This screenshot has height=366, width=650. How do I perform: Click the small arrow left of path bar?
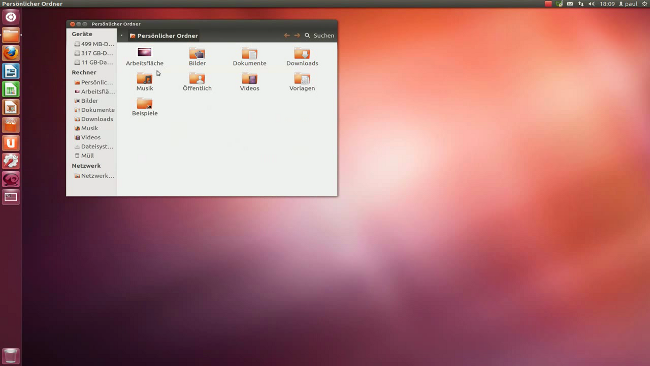[121, 36]
